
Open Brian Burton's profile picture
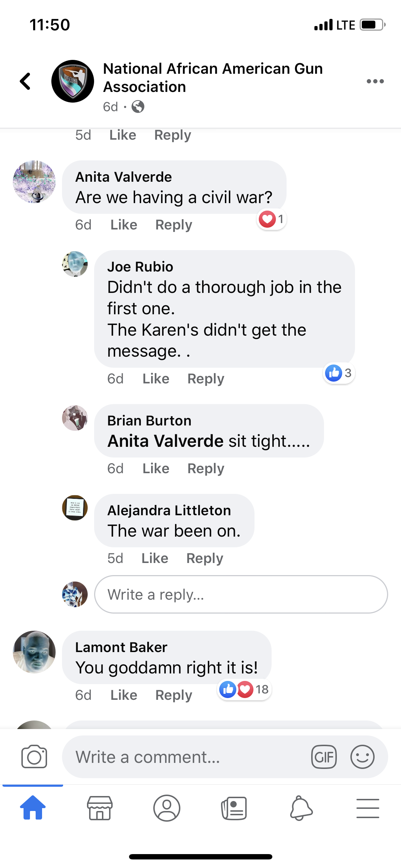pyautogui.click(x=75, y=418)
